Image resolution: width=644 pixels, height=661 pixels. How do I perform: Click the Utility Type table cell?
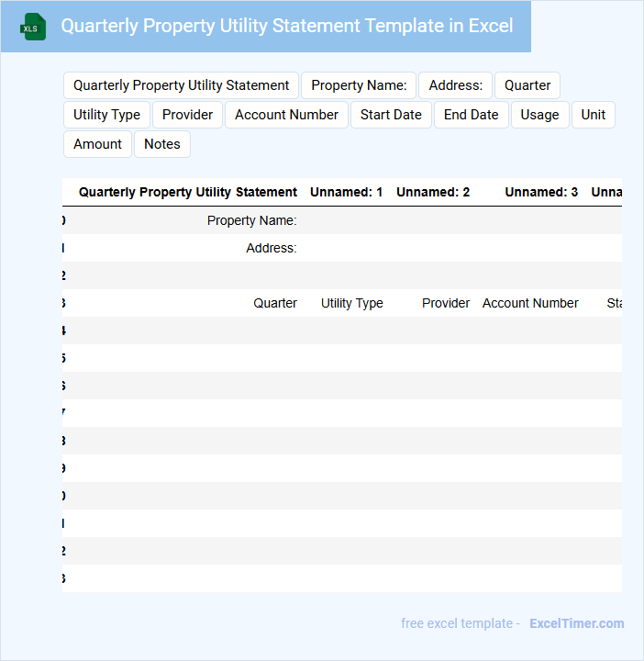tap(352, 303)
